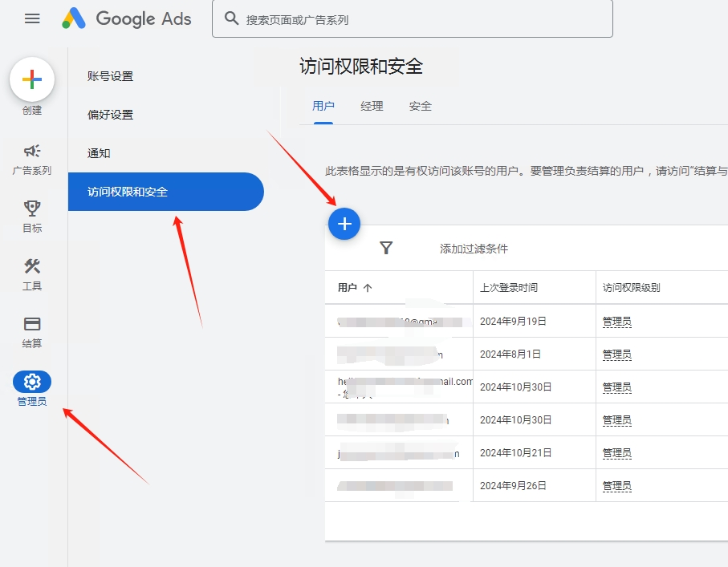The image size is (728, 567).
Task: Click the Google Ads logo
Action: coord(127,18)
